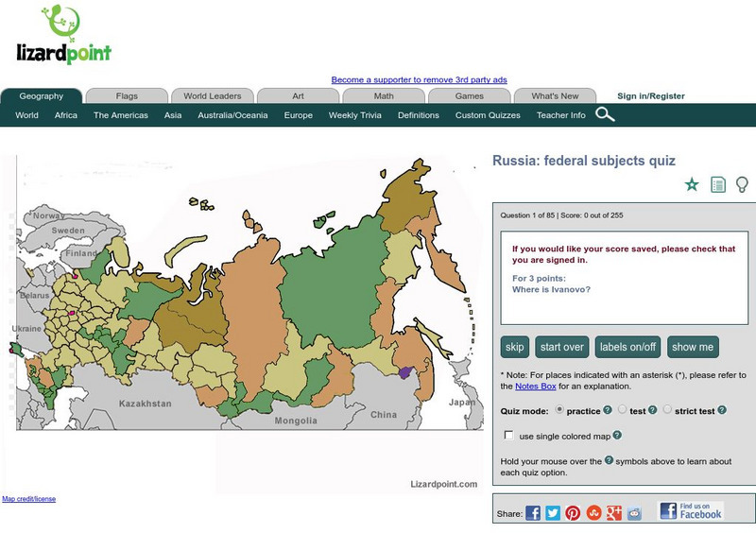Screen dimensions: 756x533
Task: Share on Reddit icon
Action: (634, 513)
